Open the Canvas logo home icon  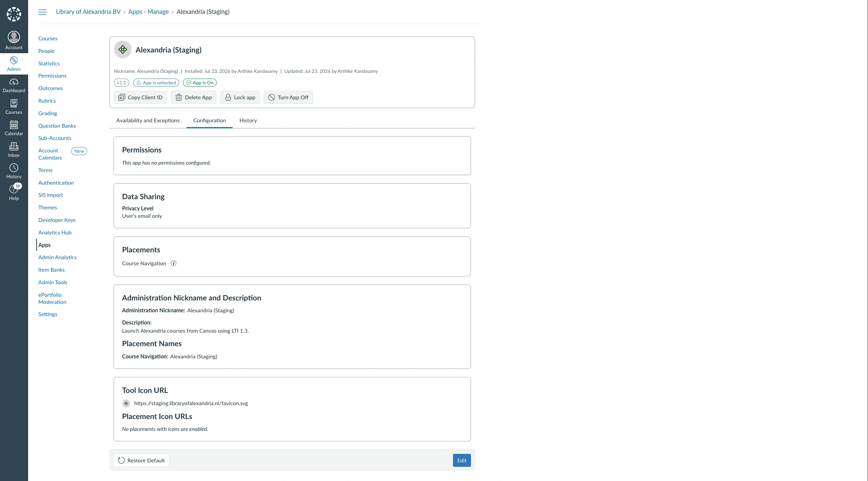click(x=14, y=14)
